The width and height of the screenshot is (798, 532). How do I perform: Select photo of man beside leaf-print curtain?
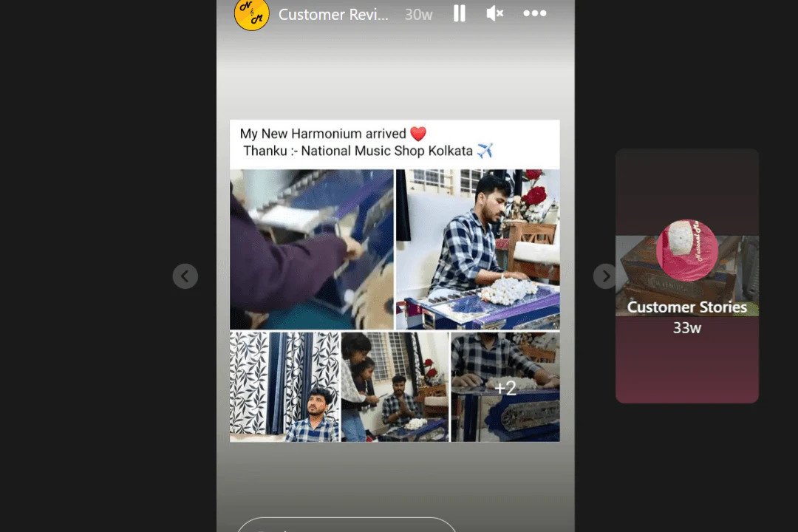284,387
